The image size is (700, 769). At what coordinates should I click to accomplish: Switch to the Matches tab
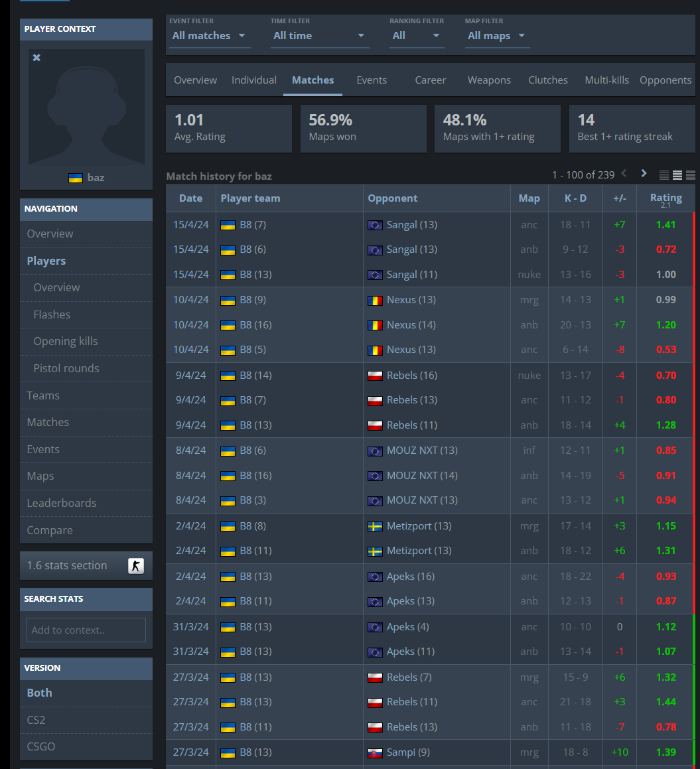313,80
